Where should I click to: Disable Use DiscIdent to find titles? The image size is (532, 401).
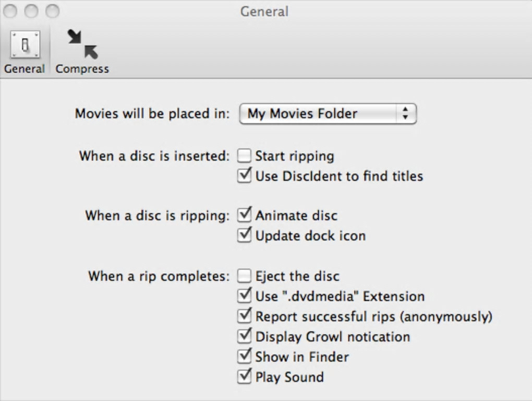coord(245,175)
